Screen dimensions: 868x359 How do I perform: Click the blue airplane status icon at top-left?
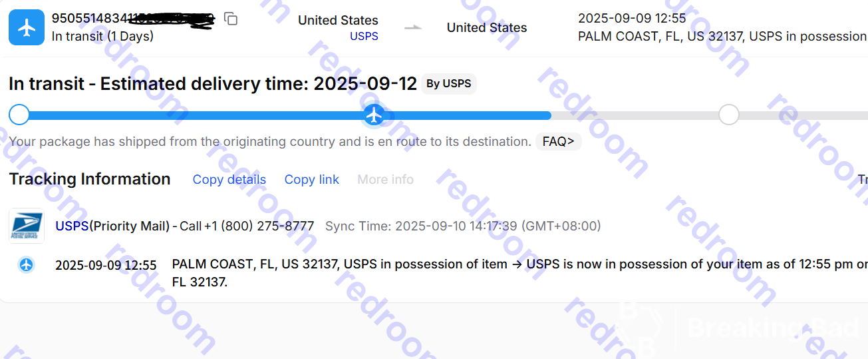(27, 28)
